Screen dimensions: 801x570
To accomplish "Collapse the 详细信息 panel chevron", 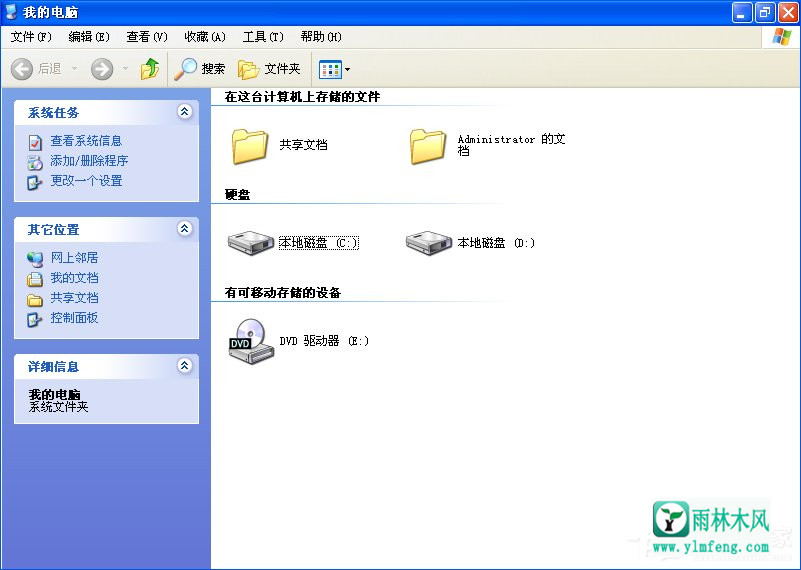I will pyautogui.click(x=184, y=365).
